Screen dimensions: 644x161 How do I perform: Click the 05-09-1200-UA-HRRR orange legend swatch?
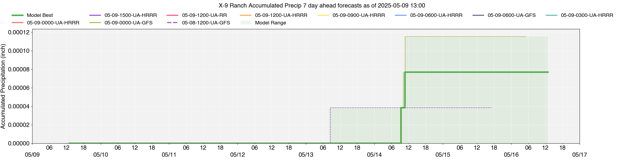click(x=246, y=15)
